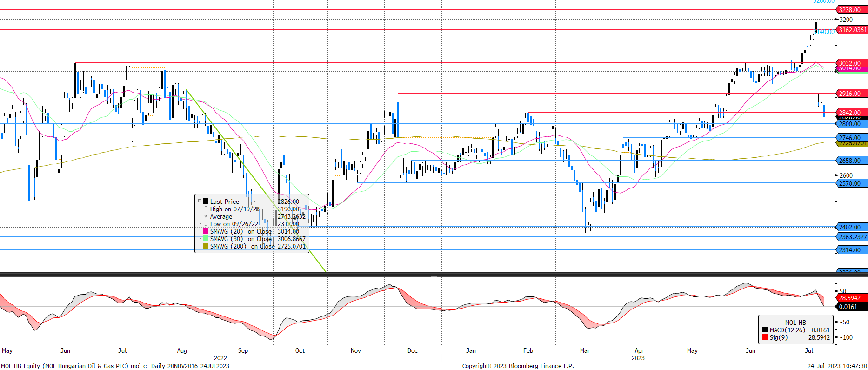This screenshot has width=868, height=370.
Task: Click the Sep x-axis month label
Action: point(243,350)
